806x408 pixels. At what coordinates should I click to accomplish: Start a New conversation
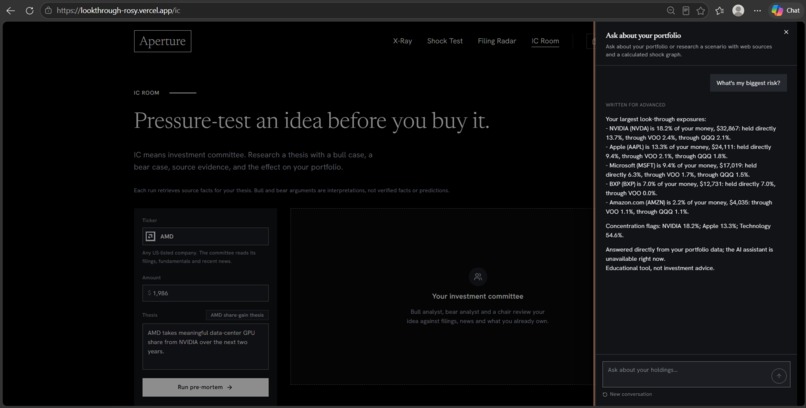point(627,394)
